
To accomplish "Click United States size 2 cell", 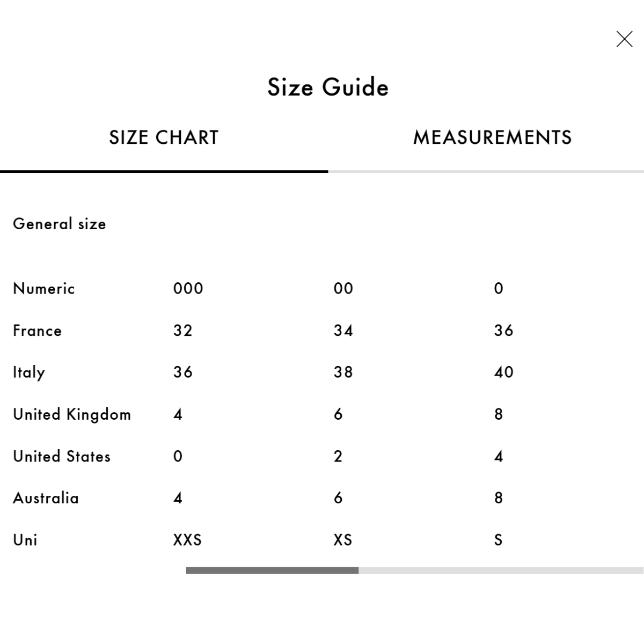I will (338, 456).
